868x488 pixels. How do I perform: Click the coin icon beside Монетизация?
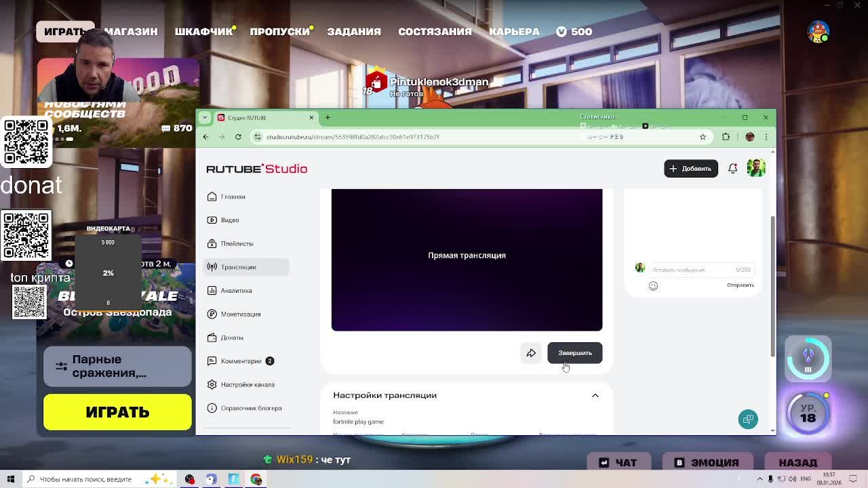212,314
